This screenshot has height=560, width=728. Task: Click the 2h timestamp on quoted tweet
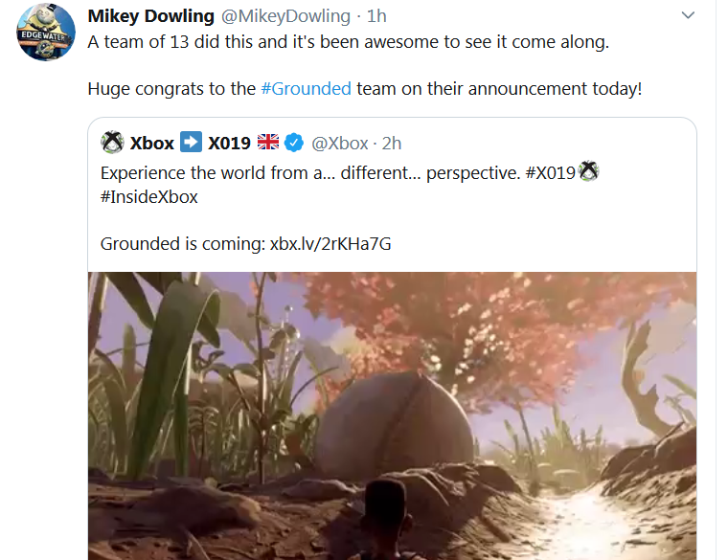click(392, 143)
